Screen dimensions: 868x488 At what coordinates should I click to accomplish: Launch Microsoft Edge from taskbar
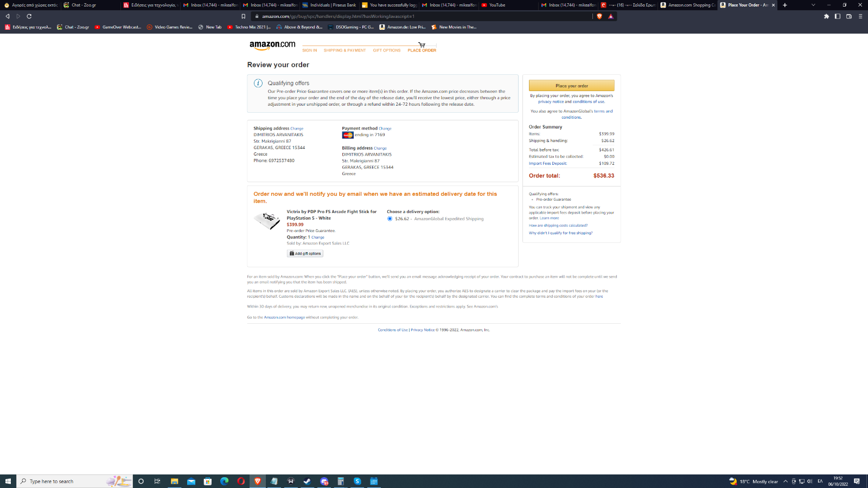tap(224, 481)
